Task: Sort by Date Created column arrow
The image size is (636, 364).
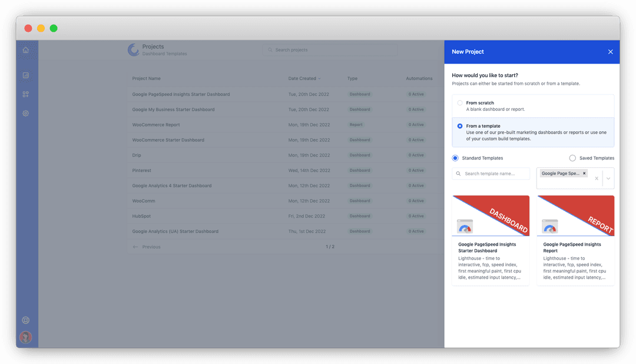Action: click(x=319, y=79)
